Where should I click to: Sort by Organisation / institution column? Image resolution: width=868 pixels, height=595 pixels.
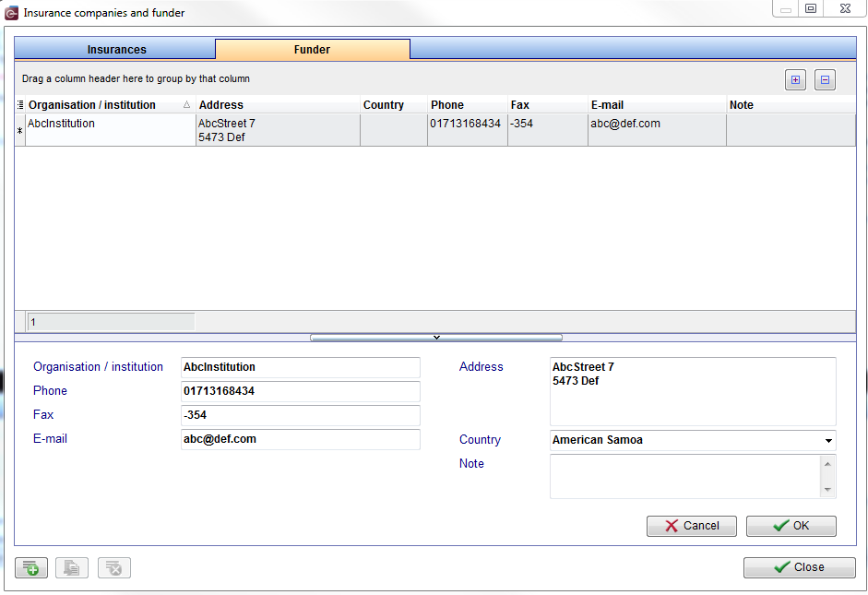point(109,104)
